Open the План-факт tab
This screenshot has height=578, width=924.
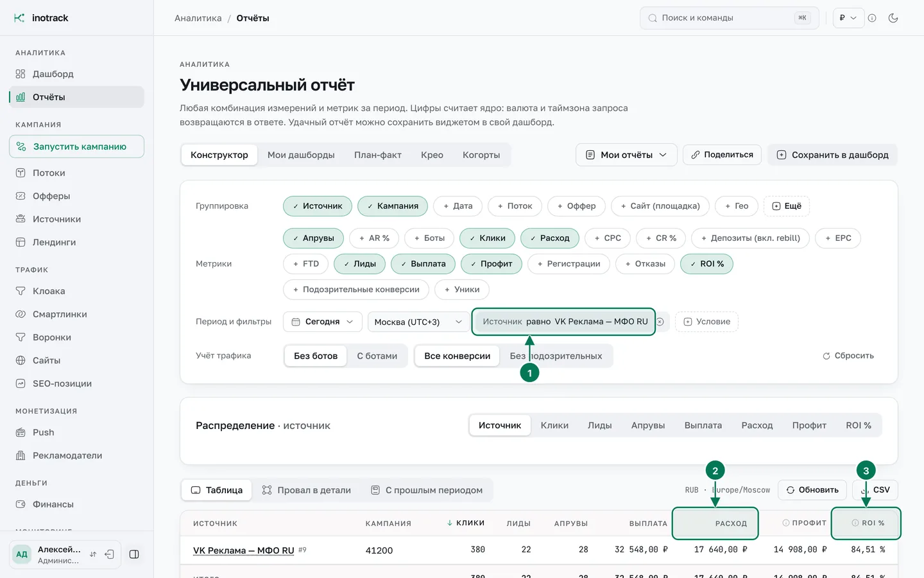click(378, 155)
